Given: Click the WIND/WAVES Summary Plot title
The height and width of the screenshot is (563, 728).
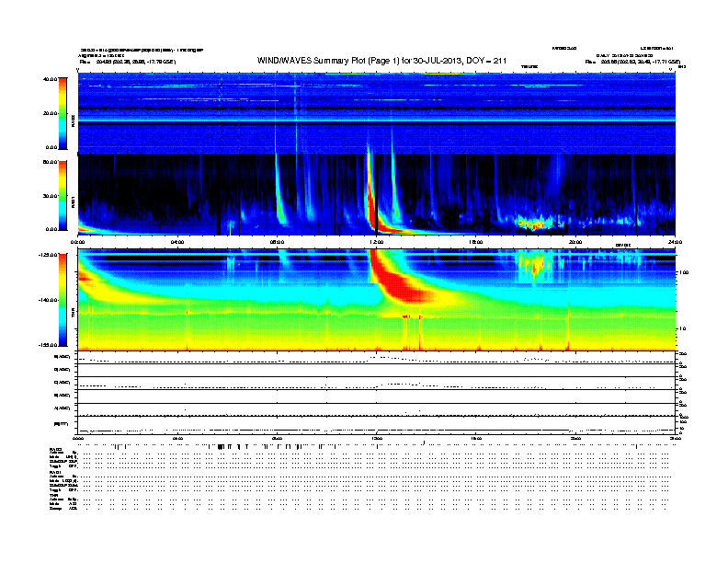Looking at the screenshot, I should pyautogui.click(x=381, y=61).
